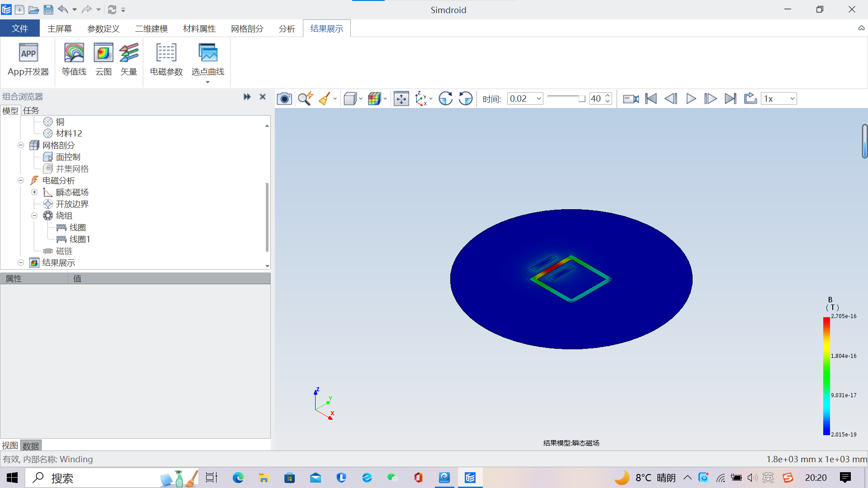The width and height of the screenshot is (868, 488).
Task: Collapse the 电磁分析 tree node
Action: point(21,180)
